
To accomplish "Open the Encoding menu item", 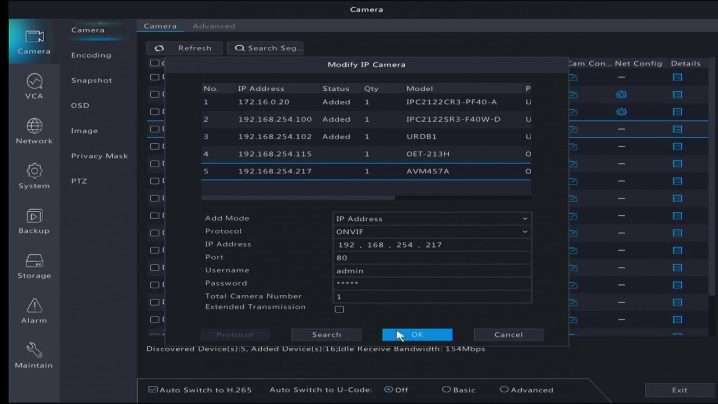I will [x=91, y=55].
